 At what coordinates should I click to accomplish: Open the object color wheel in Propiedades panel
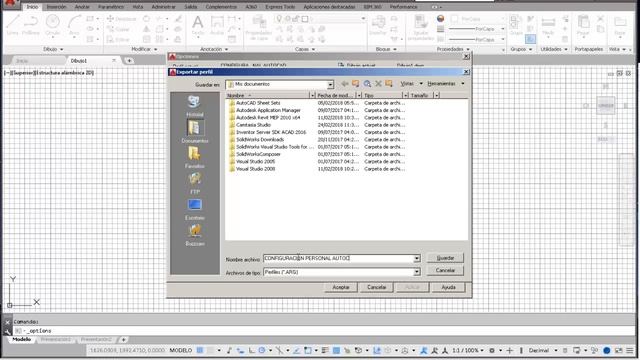click(x=440, y=19)
